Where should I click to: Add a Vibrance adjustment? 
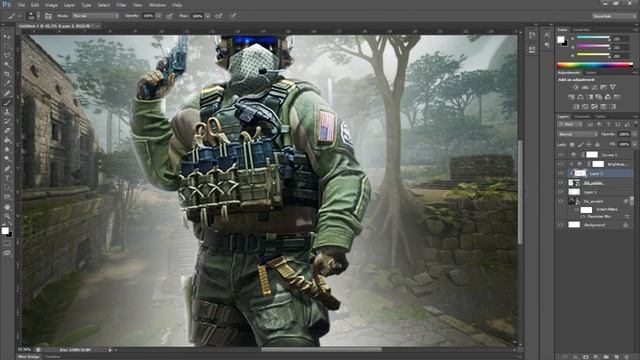pos(613,87)
